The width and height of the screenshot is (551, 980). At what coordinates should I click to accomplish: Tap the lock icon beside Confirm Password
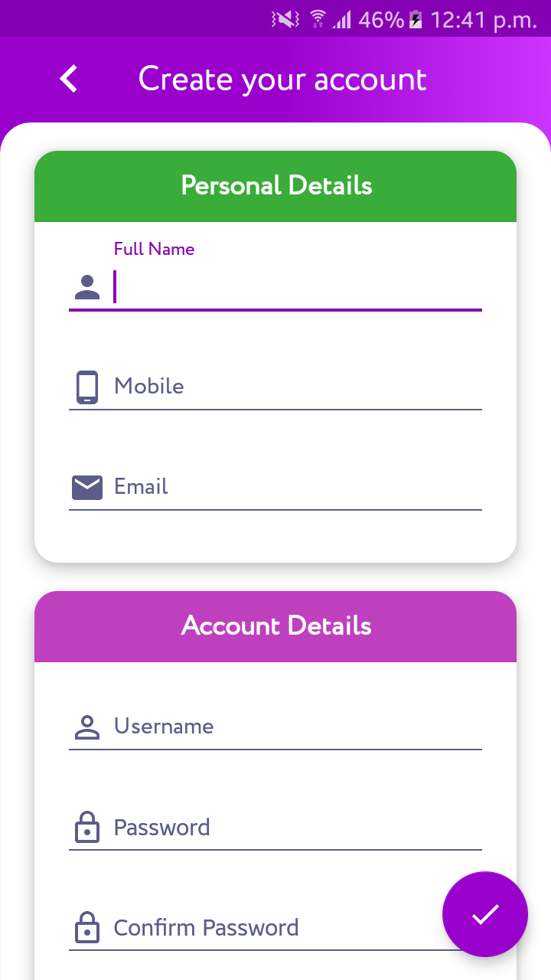click(x=87, y=928)
